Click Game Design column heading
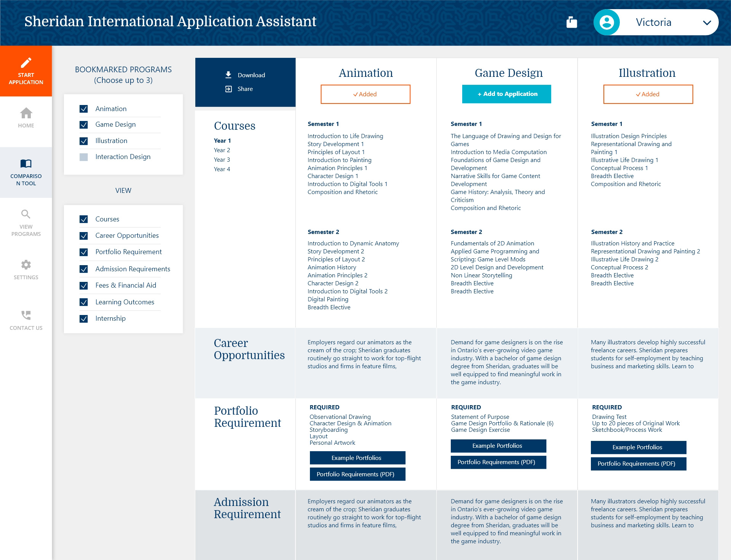 click(508, 73)
